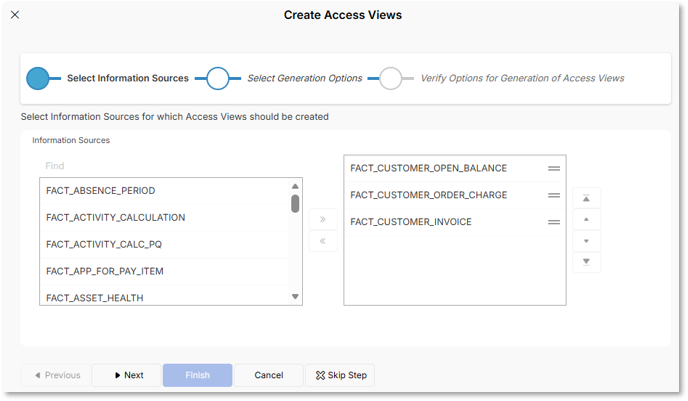Click drag handle of FACT_CUSTOMER_ORDER_CHARGE
Image resolution: width=688 pixels, height=401 pixels.
[554, 195]
